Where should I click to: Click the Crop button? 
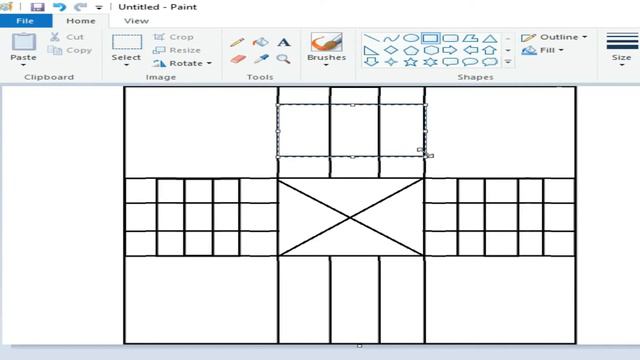[173, 37]
